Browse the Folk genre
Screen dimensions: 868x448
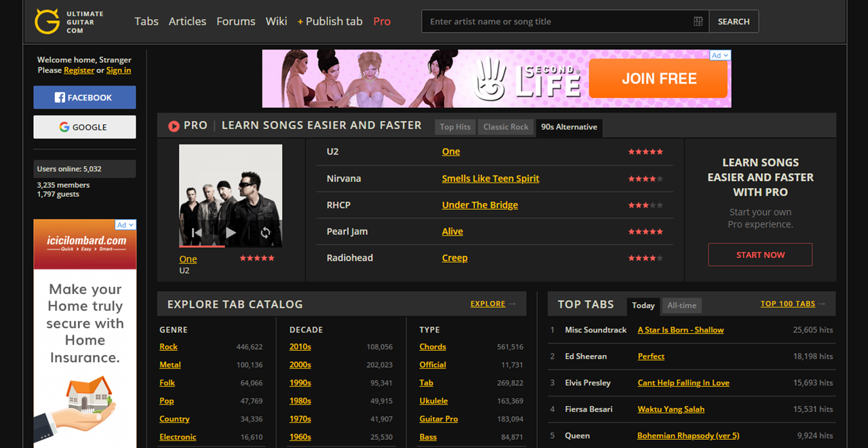tap(167, 383)
